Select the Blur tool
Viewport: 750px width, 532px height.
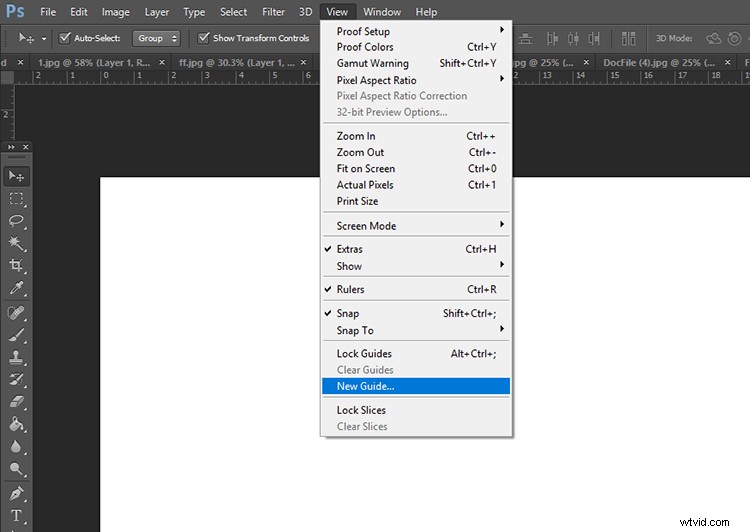[16, 446]
